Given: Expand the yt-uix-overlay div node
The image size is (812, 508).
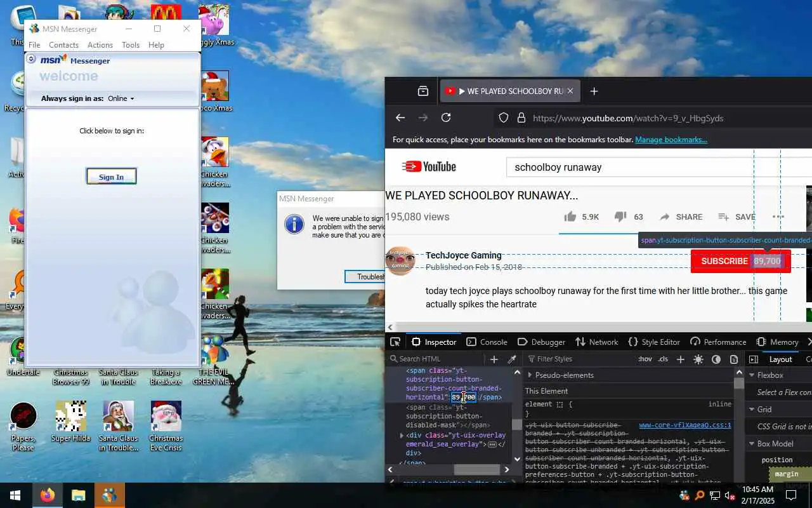Looking at the screenshot, I should click(401, 436).
